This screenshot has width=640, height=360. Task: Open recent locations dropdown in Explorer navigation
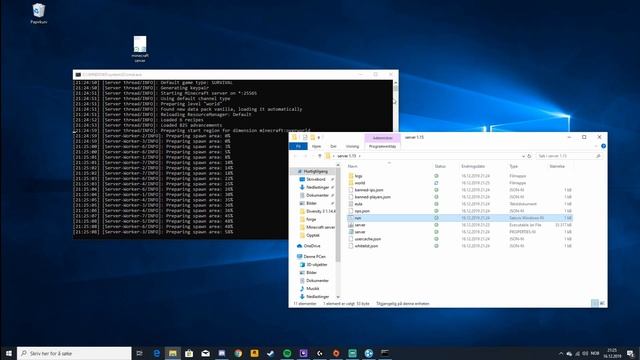(313, 156)
